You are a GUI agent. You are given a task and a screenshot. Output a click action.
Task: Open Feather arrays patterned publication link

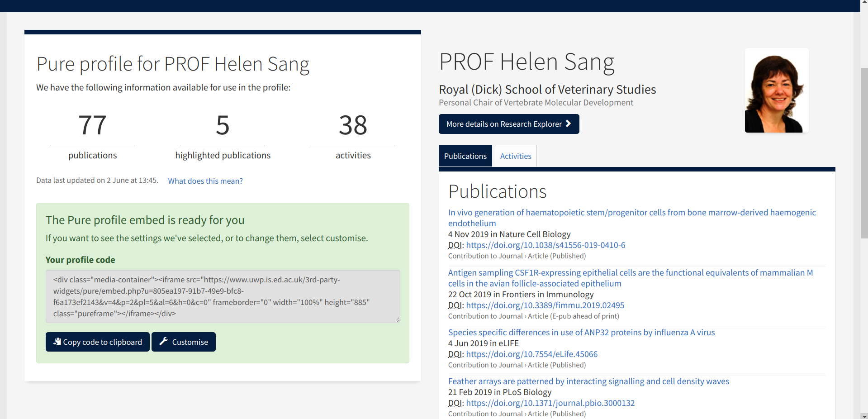coord(588,381)
